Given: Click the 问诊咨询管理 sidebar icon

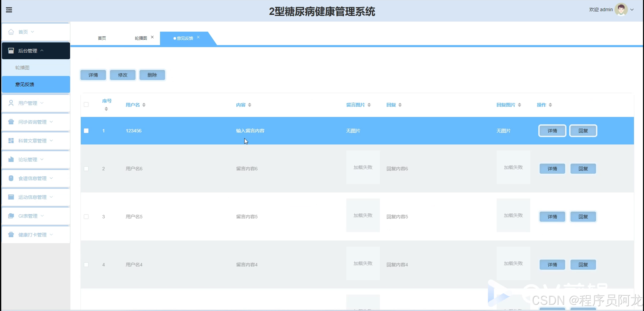Looking at the screenshot, I should (11, 122).
